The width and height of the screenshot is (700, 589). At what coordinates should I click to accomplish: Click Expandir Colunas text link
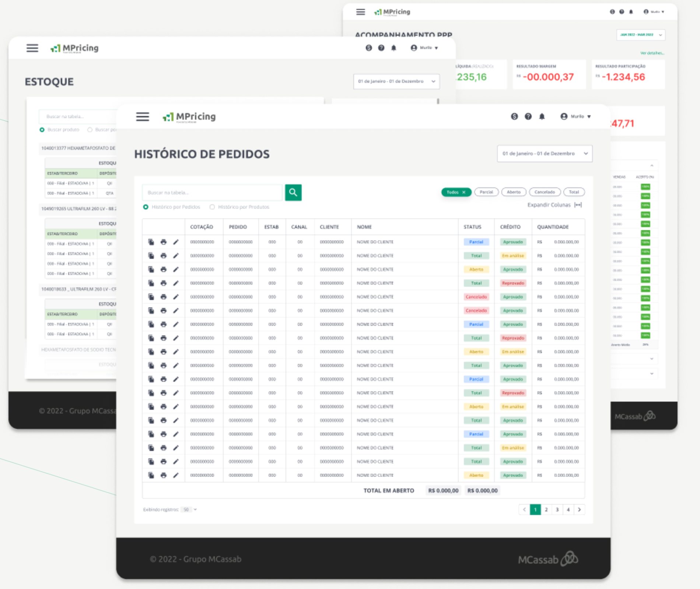549,205
